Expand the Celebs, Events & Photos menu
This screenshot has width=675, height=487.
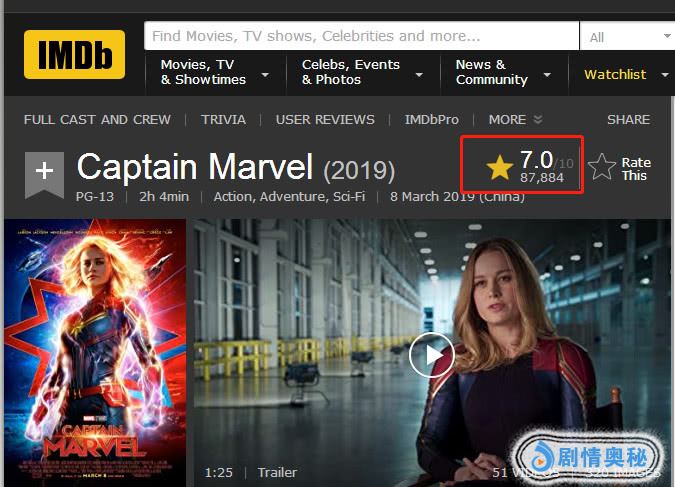tap(363, 72)
